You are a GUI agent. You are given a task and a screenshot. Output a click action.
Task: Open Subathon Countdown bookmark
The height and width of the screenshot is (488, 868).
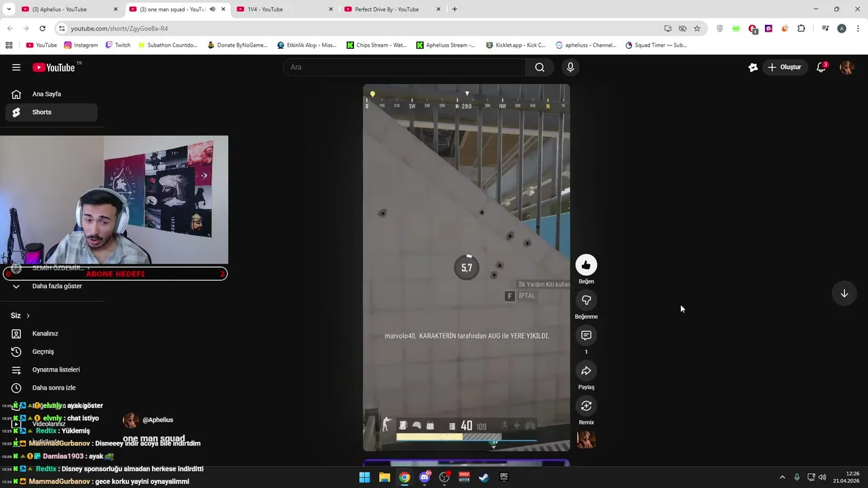click(167, 45)
